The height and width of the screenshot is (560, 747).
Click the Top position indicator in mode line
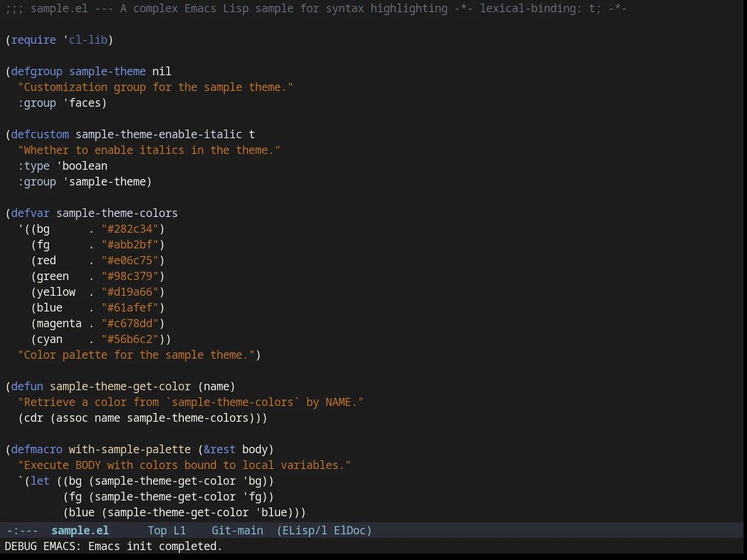pyautogui.click(x=157, y=530)
